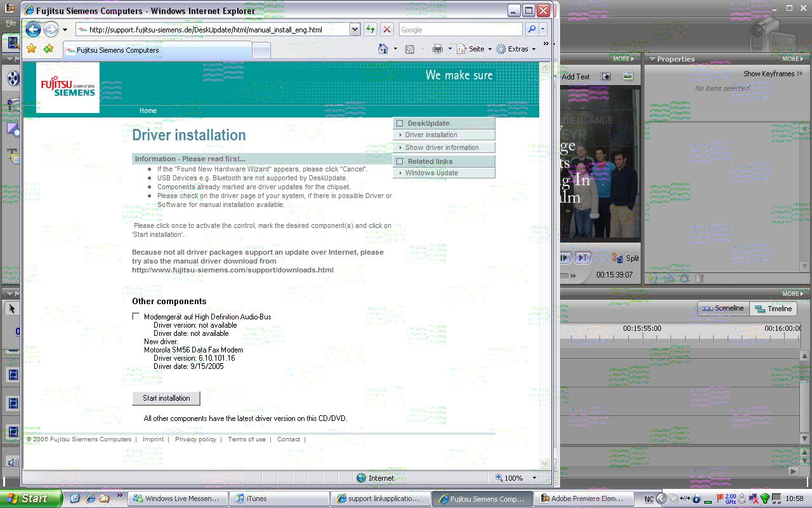Click the Add to Favorites star-plus icon

tap(49, 49)
